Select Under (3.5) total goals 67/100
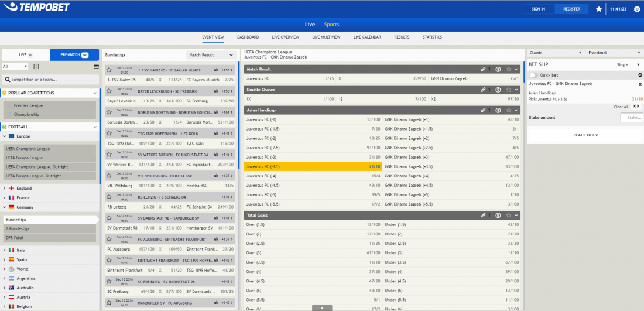 click(451, 262)
